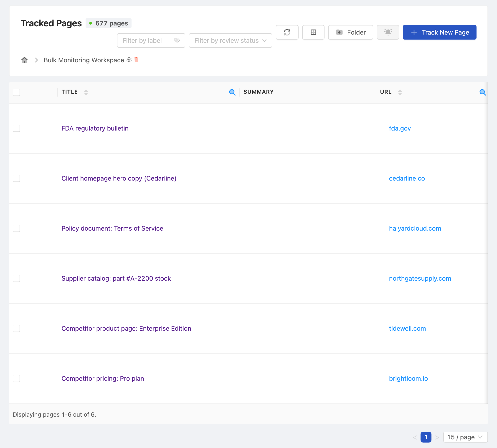Go to next page arrow
Viewport: 497px width, 448px height.
pos(437,437)
